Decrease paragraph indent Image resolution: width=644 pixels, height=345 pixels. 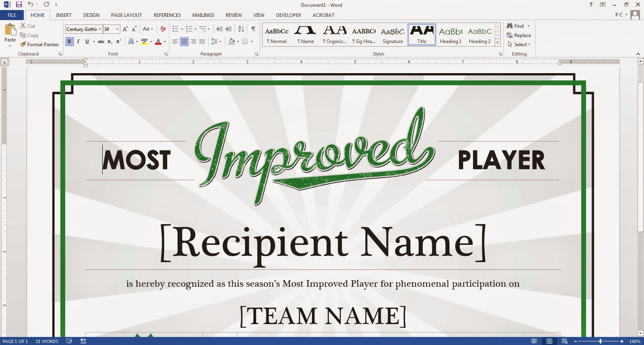tap(220, 29)
